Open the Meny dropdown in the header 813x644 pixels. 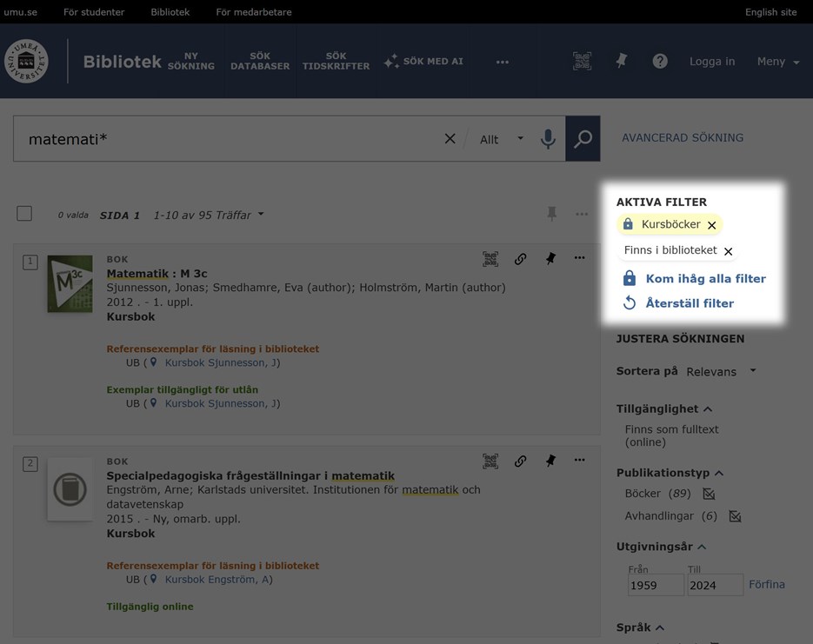point(777,62)
